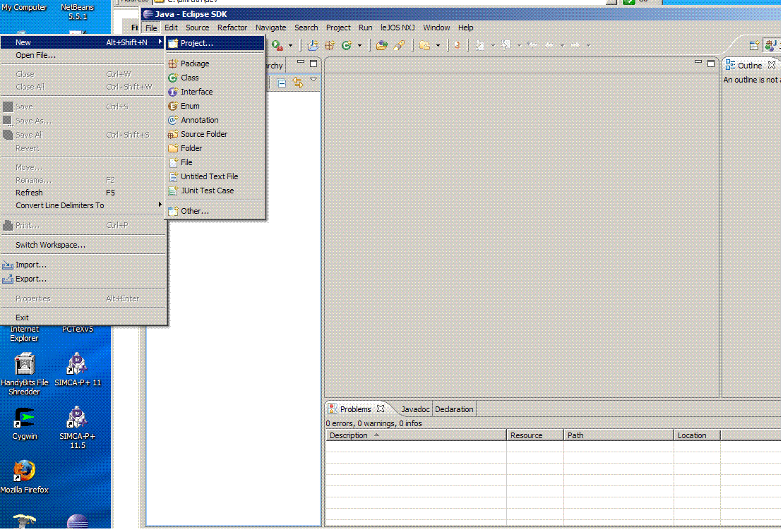
Task: Choose Annotation in the New submenu
Action: 216,120
